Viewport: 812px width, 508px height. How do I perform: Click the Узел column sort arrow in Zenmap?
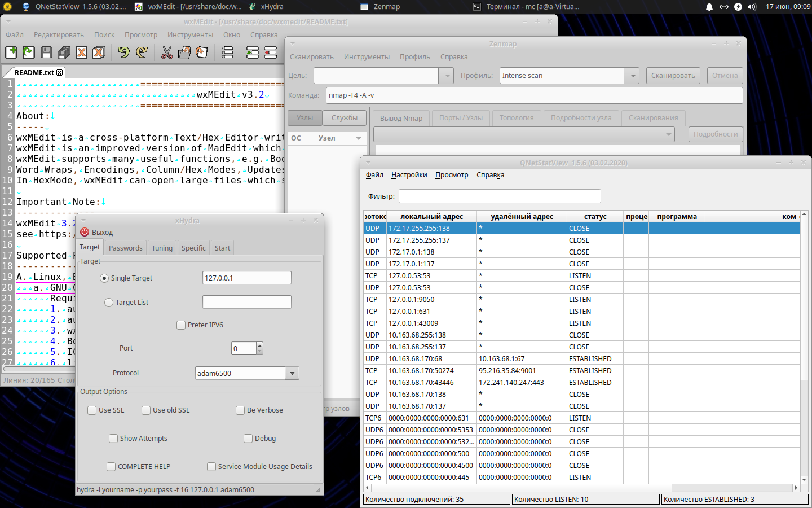point(358,138)
